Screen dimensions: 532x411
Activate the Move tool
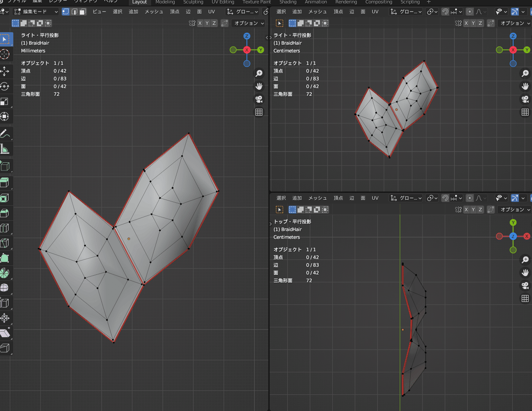pyautogui.click(x=5, y=71)
